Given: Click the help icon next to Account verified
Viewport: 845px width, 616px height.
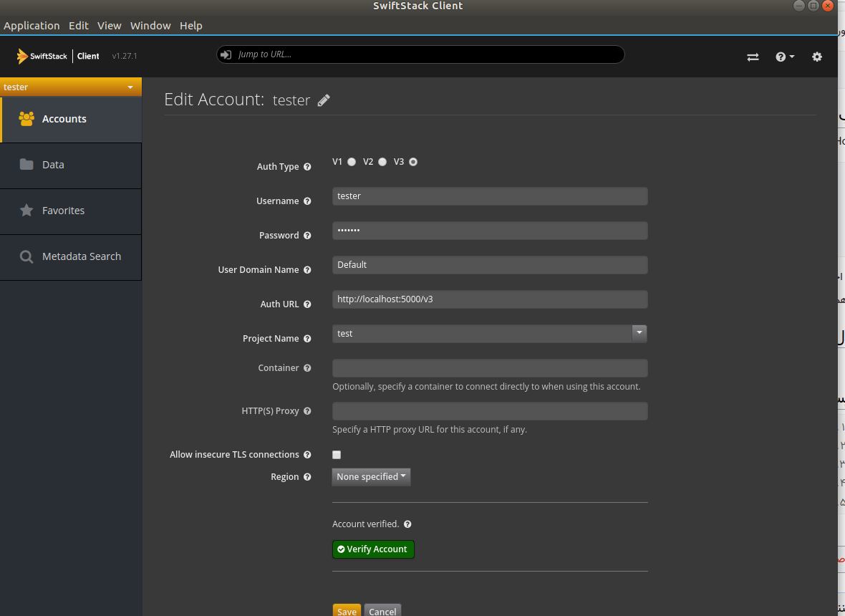Looking at the screenshot, I should (407, 524).
